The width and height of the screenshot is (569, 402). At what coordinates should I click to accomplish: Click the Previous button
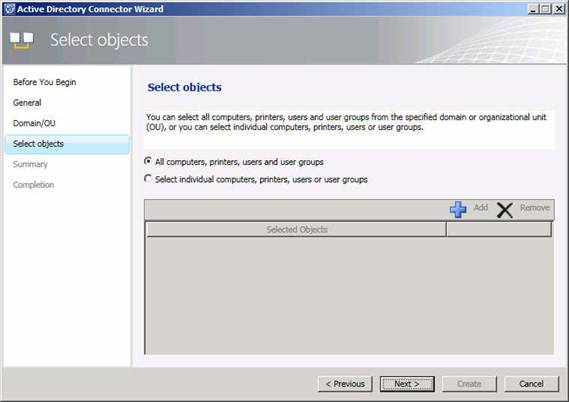pyautogui.click(x=345, y=384)
